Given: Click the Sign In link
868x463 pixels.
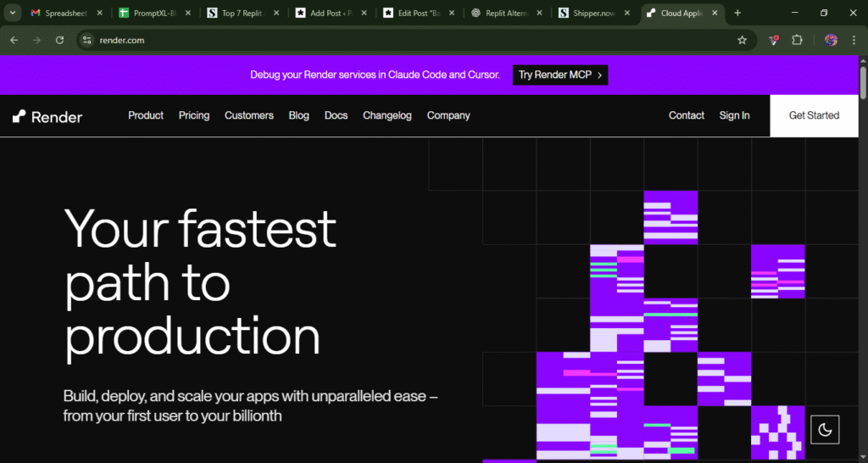Looking at the screenshot, I should [735, 115].
